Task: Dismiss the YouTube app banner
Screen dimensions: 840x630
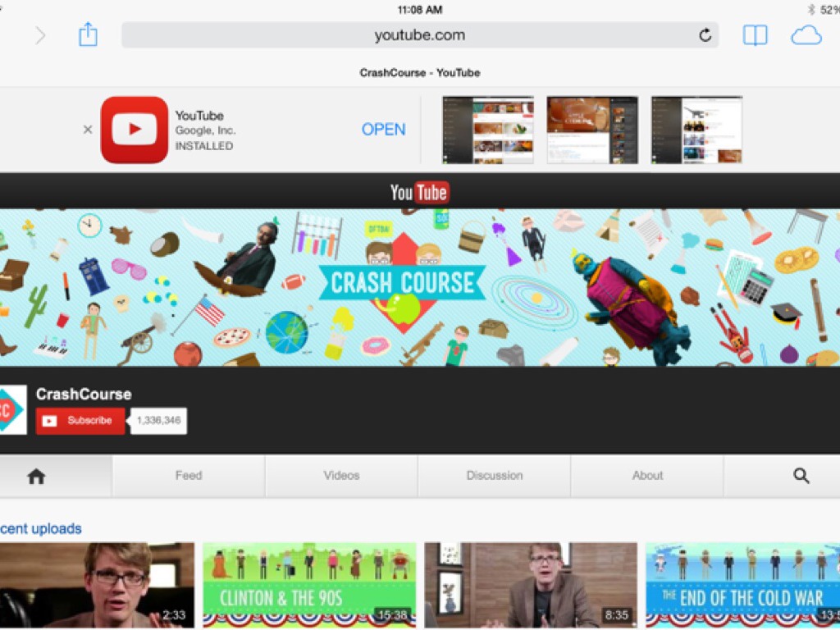Action: (x=88, y=130)
